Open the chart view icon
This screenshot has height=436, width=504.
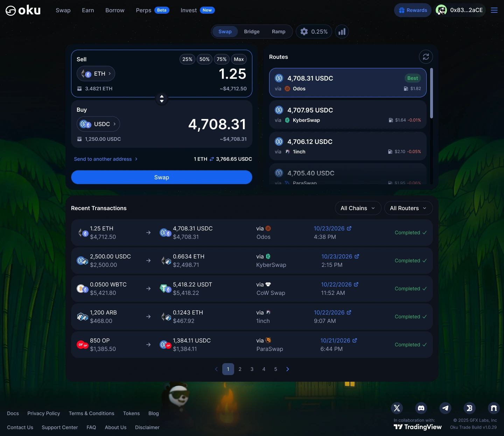click(x=342, y=32)
